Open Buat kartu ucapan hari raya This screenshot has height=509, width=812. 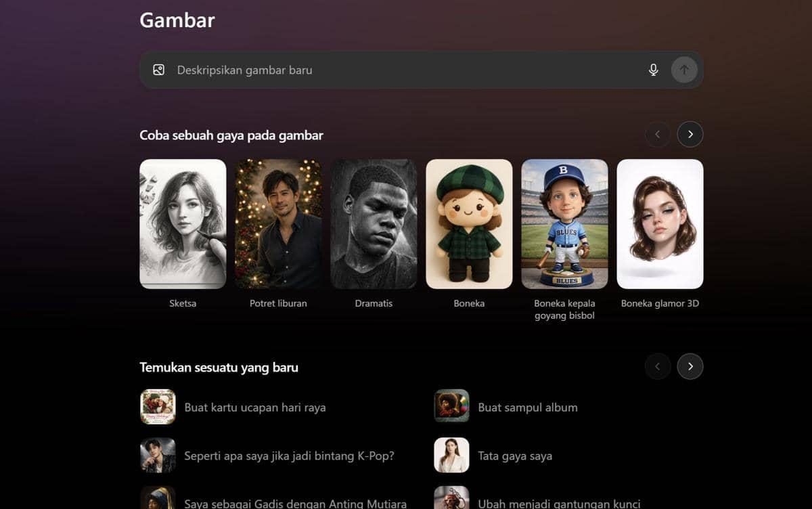pos(255,407)
